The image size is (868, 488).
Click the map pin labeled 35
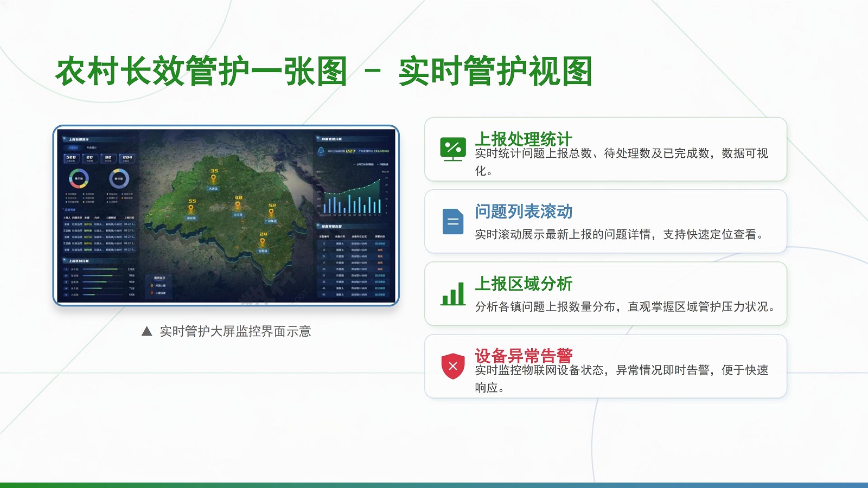point(213,178)
